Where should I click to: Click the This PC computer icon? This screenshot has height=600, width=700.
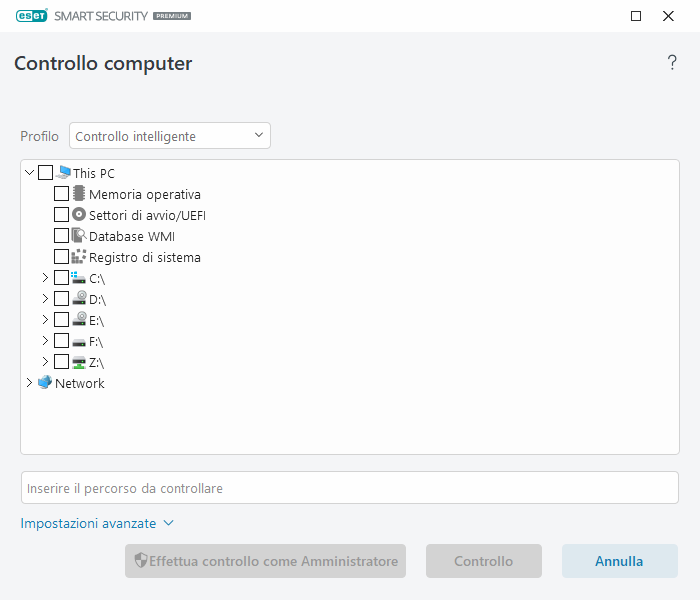click(64, 173)
